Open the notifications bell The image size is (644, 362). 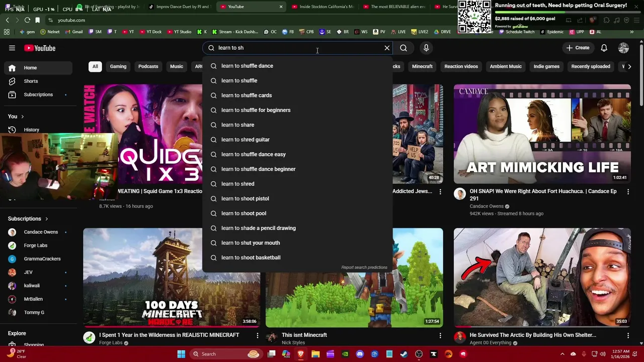point(604,48)
